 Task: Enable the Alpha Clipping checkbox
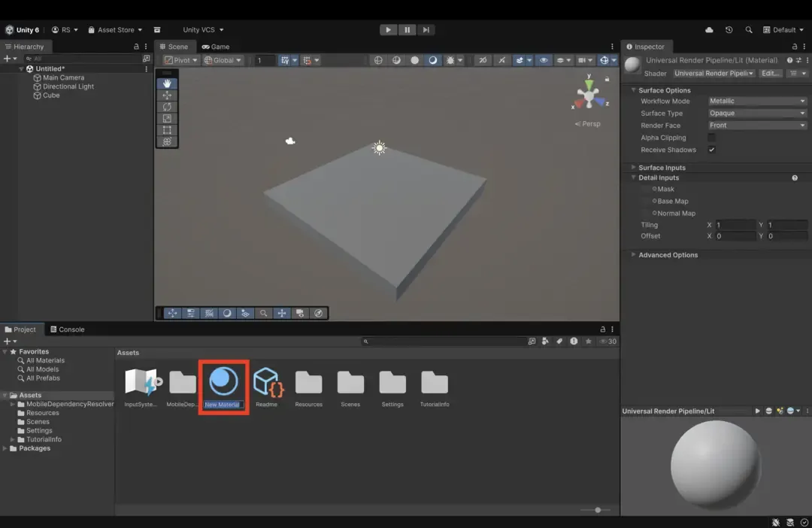point(711,138)
